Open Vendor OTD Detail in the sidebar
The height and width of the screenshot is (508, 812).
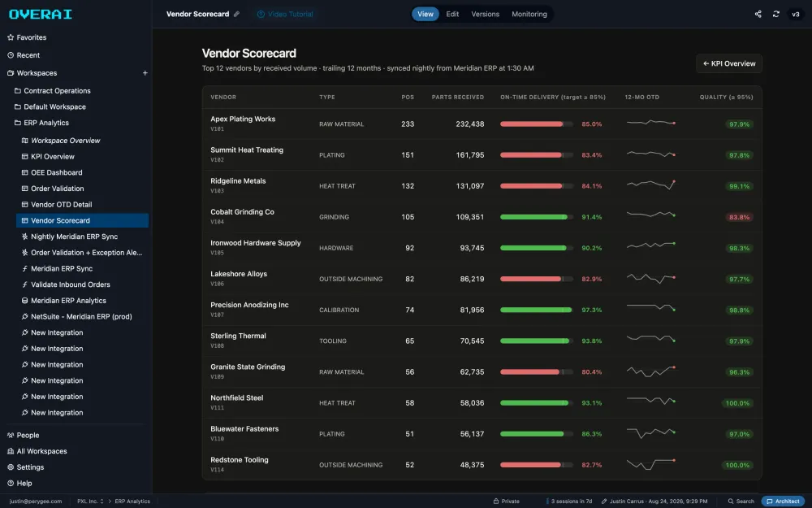point(57,204)
